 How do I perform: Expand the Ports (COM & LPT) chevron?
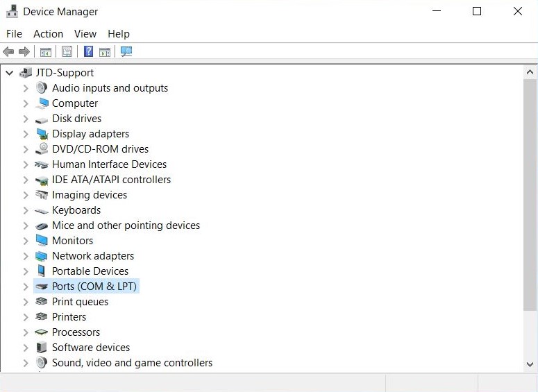coord(26,287)
